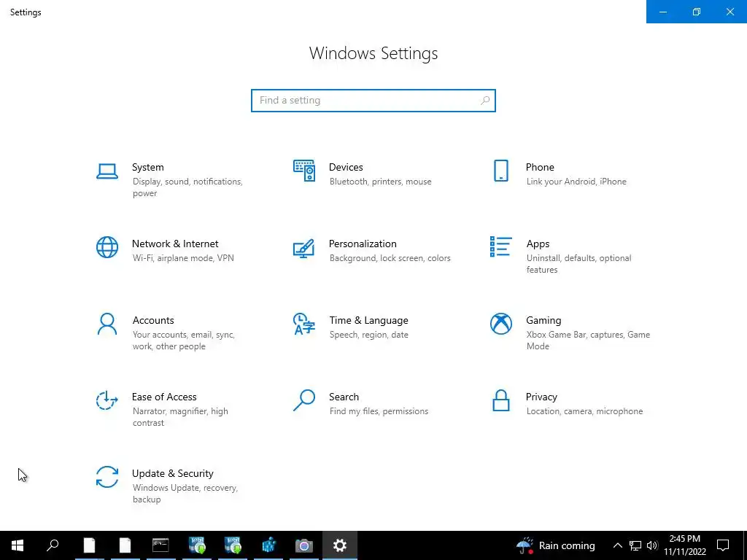
Task: Select the Settings gear in taskbar
Action: point(340,545)
